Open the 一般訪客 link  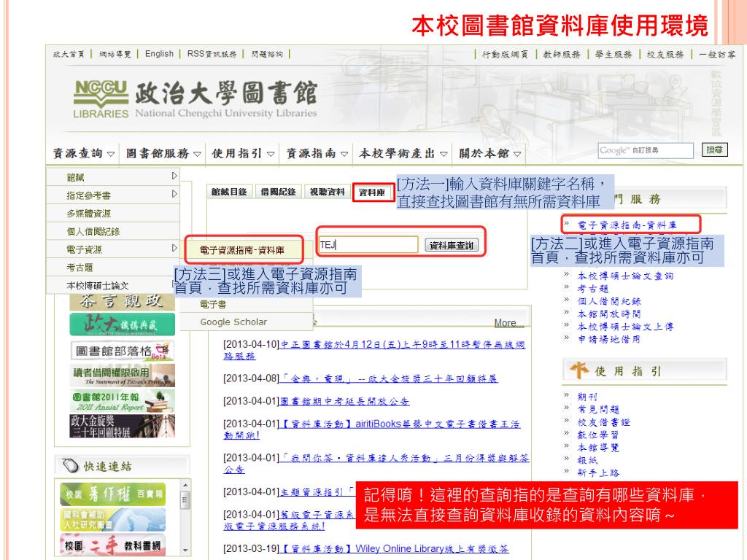(717, 54)
